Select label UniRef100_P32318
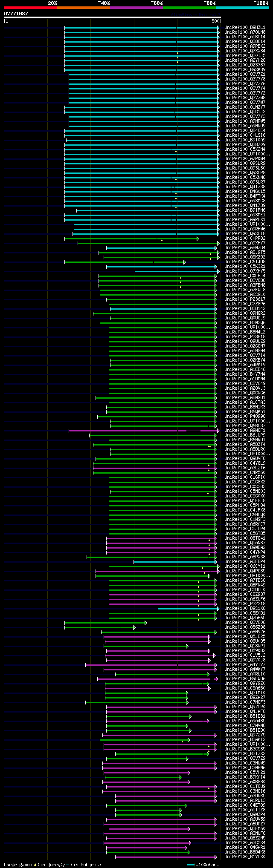 [x=245, y=604]
